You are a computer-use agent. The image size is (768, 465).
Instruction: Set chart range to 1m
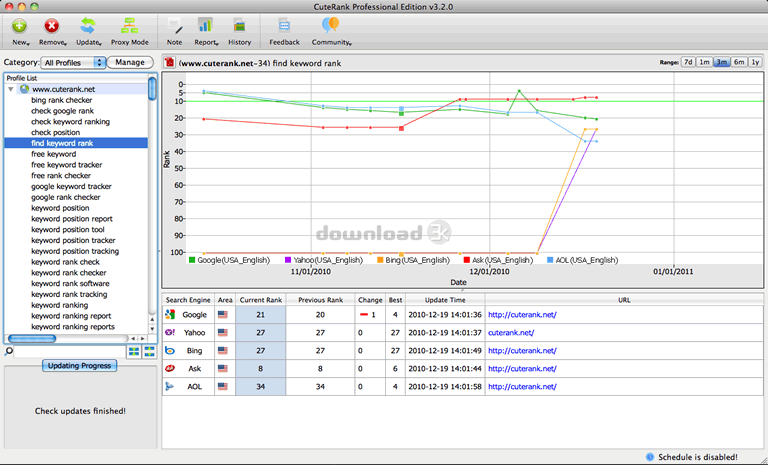(704, 62)
